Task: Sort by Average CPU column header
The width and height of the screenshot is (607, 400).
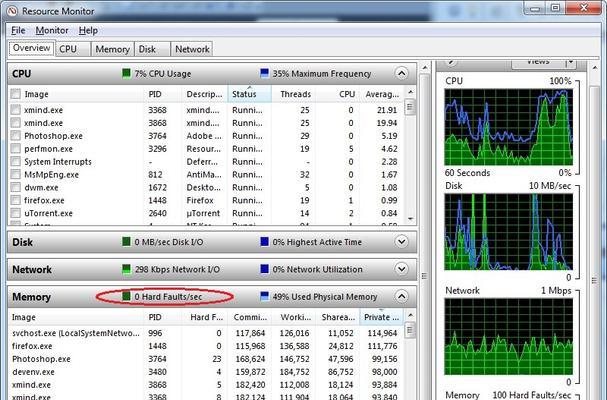Action: (382, 94)
